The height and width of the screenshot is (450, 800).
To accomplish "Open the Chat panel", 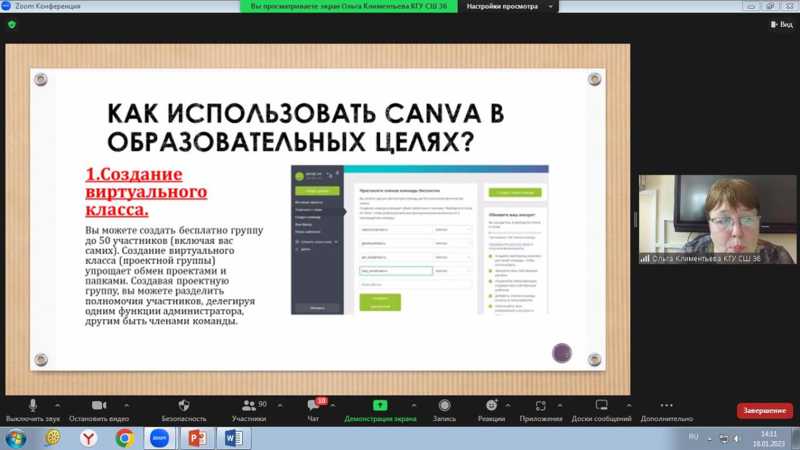I will 313,410.
